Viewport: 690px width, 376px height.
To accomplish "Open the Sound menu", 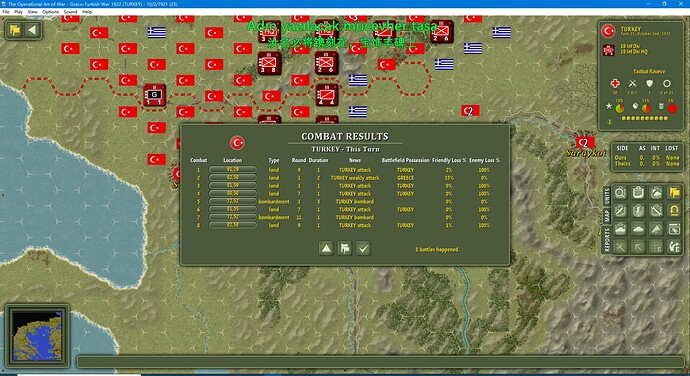I will click(70, 12).
